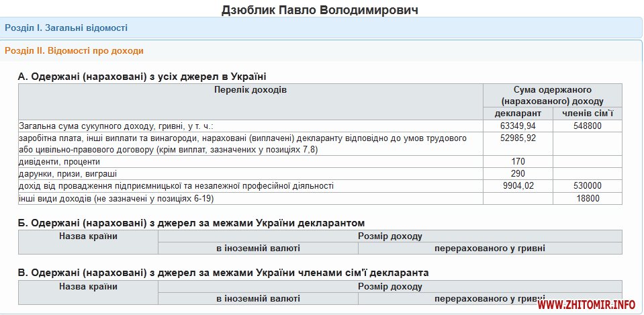
Task: Click the дивіденди, проценти row label
Action: click(59, 162)
